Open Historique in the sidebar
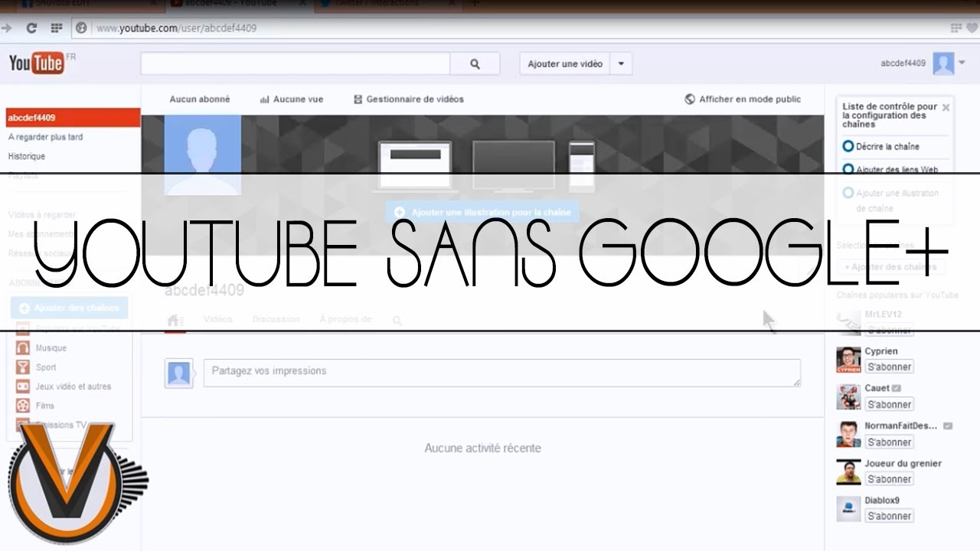The width and height of the screenshot is (980, 551). point(27,156)
